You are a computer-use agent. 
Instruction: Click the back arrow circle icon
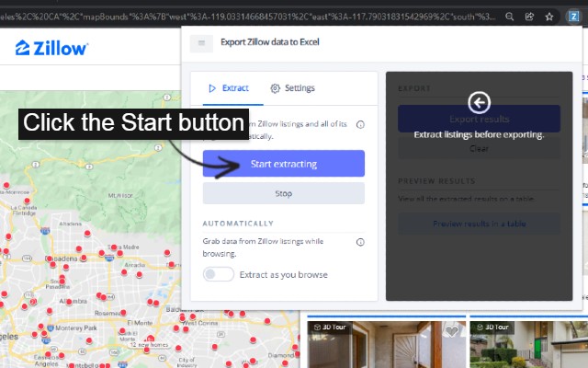479,102
